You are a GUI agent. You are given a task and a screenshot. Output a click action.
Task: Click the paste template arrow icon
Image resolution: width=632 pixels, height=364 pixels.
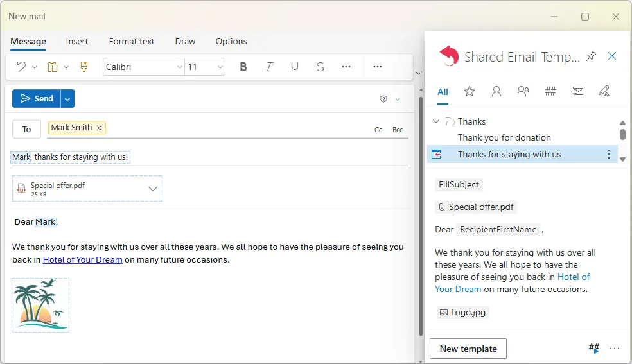pos(437,154)
